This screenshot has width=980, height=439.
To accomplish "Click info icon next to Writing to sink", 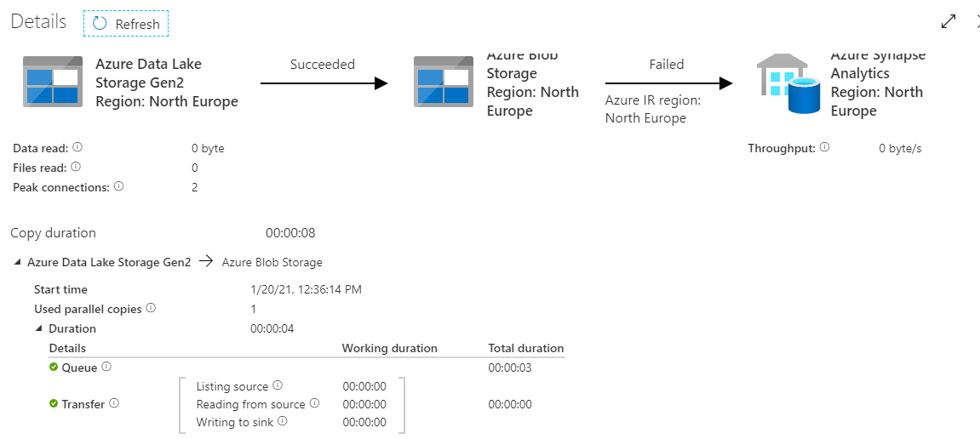I will pyautogui.click(x=282, y=421).
